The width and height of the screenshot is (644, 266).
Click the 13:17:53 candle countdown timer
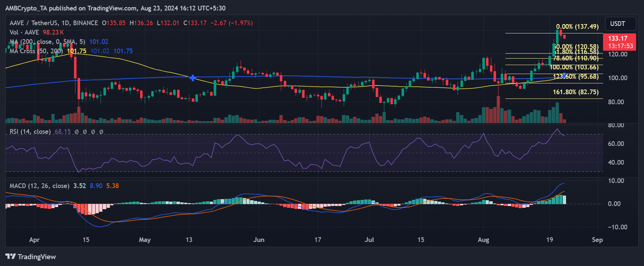(x=620, y=46)
